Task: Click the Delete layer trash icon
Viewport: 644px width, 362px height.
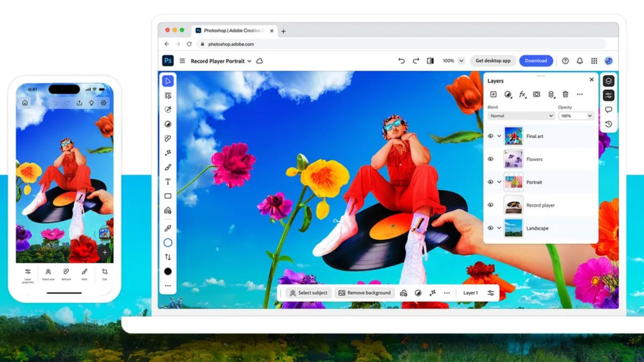Action: tap(566, 94)
